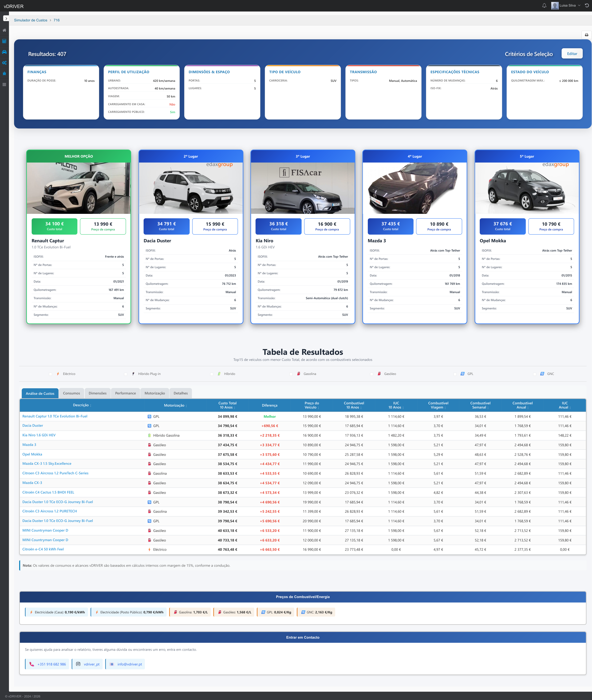Open notifications via the bell icon
592x700 pixels.
click(545, 5)
